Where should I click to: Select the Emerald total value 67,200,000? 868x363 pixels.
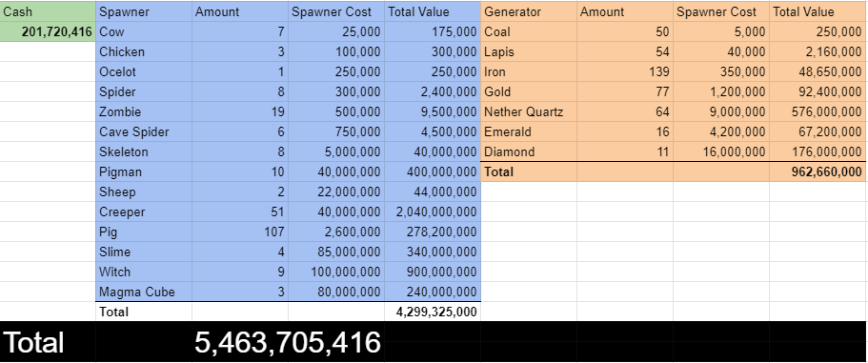pos(818,131)
